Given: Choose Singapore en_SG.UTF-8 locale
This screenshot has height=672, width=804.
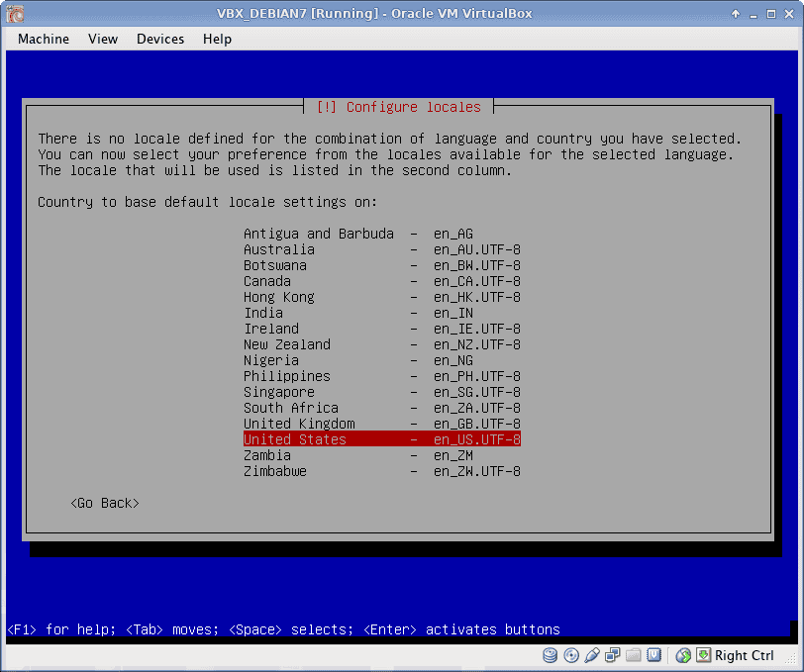Looking at the screenshot, I should pos(382,392).
